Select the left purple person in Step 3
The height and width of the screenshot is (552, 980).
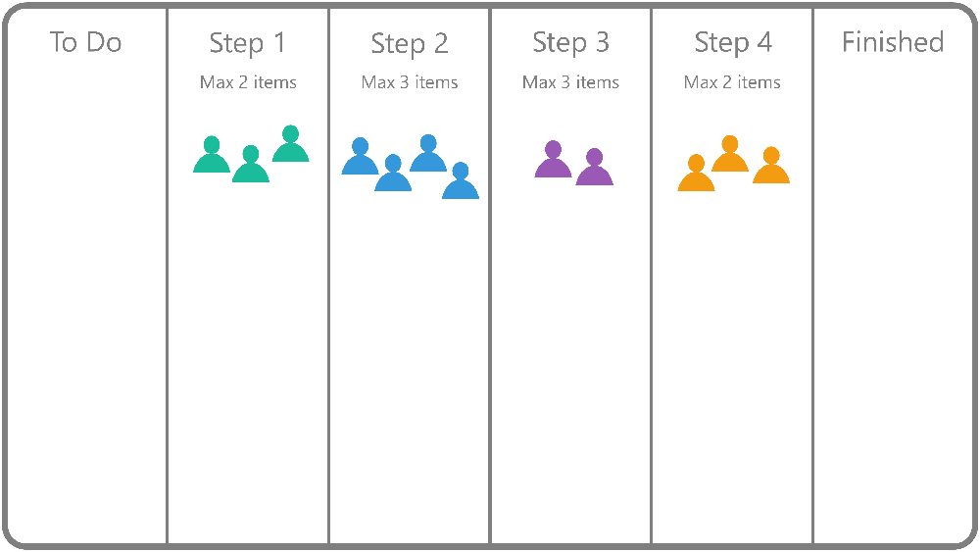click(553, 160)
